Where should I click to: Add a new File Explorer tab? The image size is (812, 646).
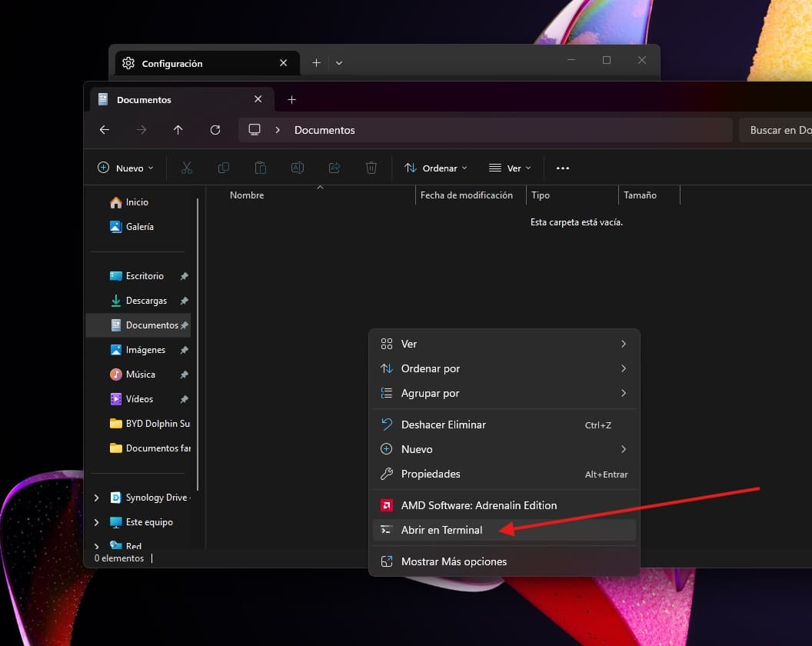pos(292,99)
